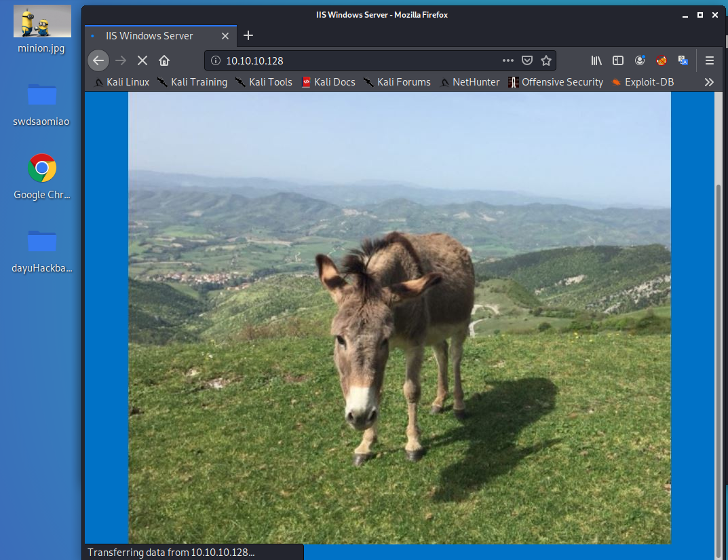The width and height of the screenshot is (728, 560).
Task: Maximize the Firefox window
Action: 700,16
